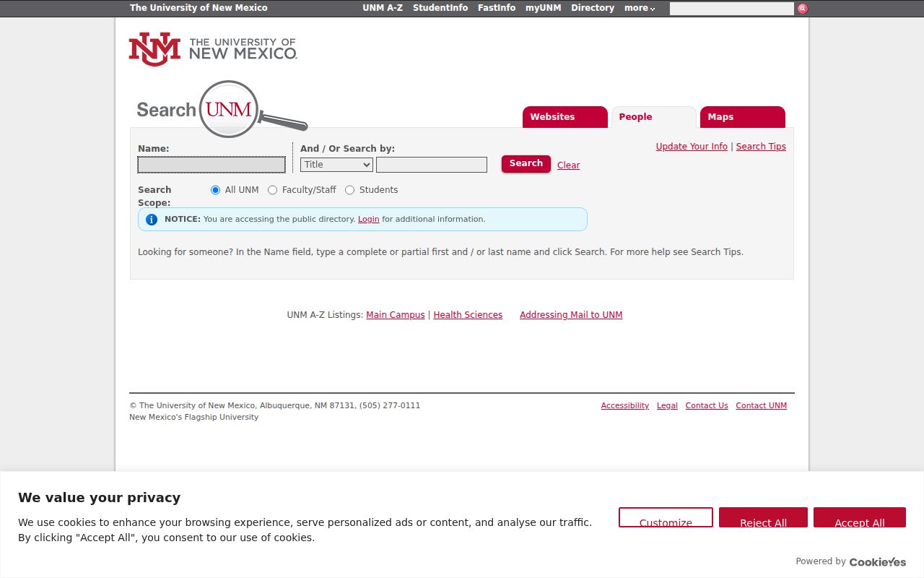The image size is (924, 578).
Task: Focus the And/Or Search by text field
Action: (432, 165)
